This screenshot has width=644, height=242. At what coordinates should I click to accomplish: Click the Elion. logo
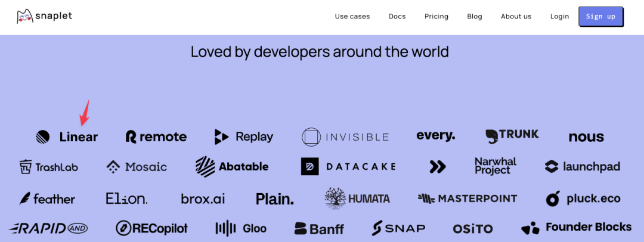point(126,199)
